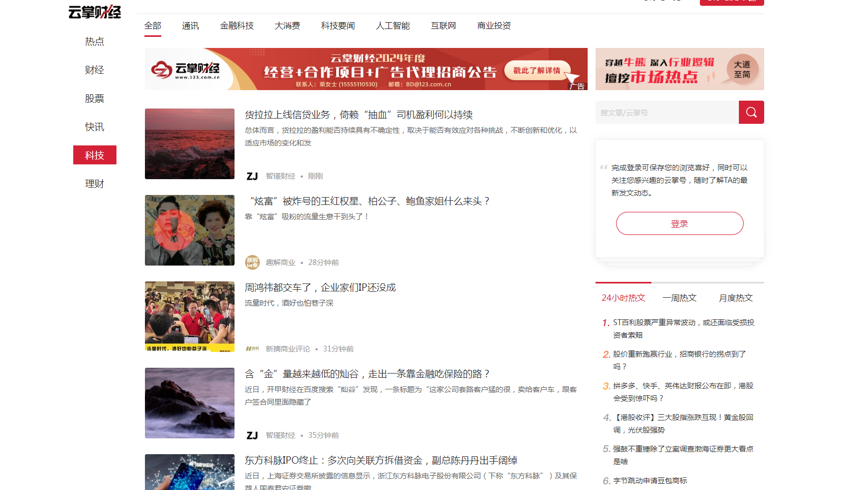The height and width of the screenshot is (490, 868).
Task: Open the “炫富”被炸号的王红权星 headline
Action: [x=368, y=201]
